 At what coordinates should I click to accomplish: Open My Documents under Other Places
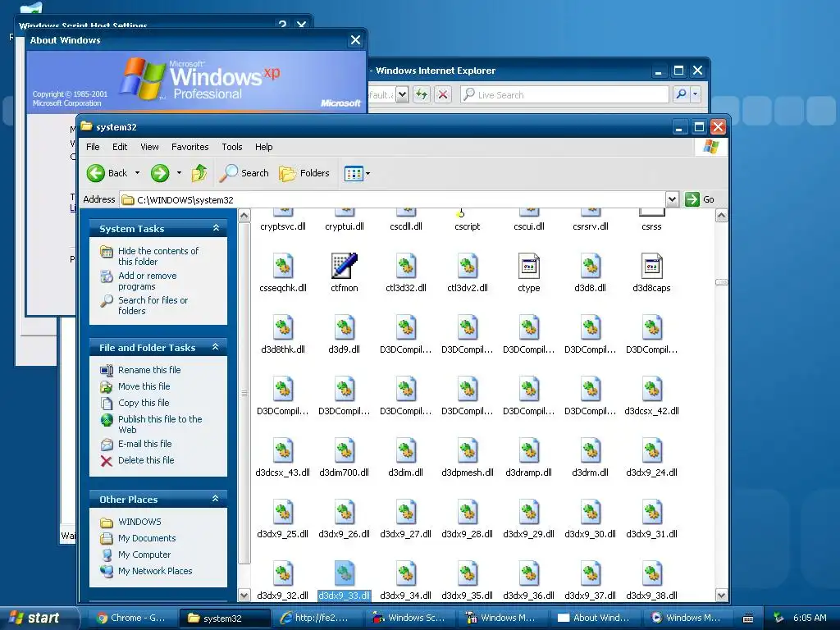147,538
